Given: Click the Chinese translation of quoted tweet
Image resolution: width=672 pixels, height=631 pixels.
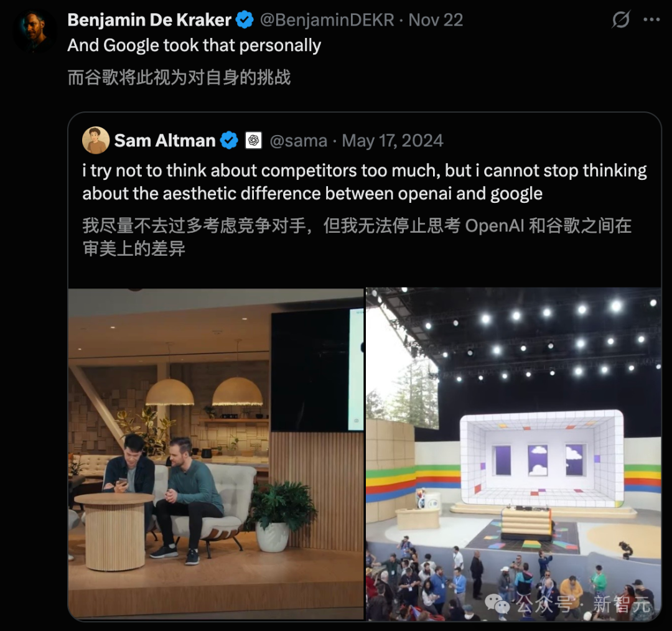Looking at the screenshot, I should pos(357,237).
